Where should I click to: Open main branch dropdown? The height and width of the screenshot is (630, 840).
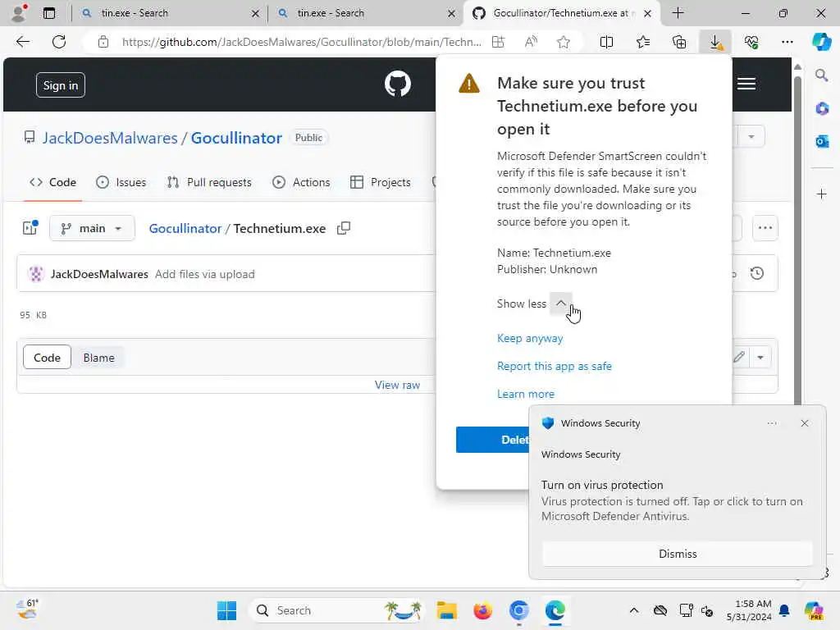[92, 228]
